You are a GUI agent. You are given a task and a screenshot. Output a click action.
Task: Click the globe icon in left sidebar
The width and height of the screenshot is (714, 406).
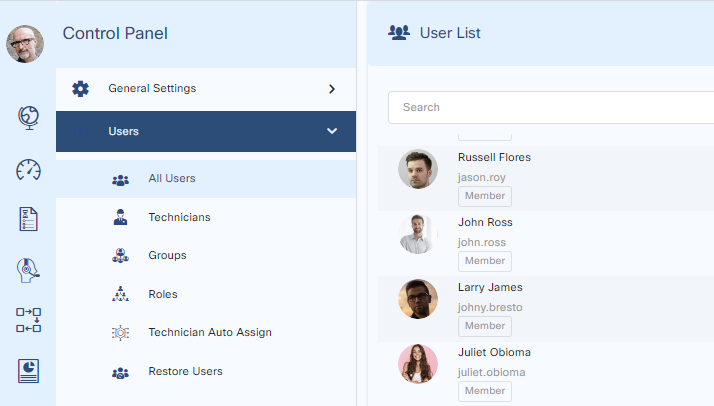coord(28,117)
